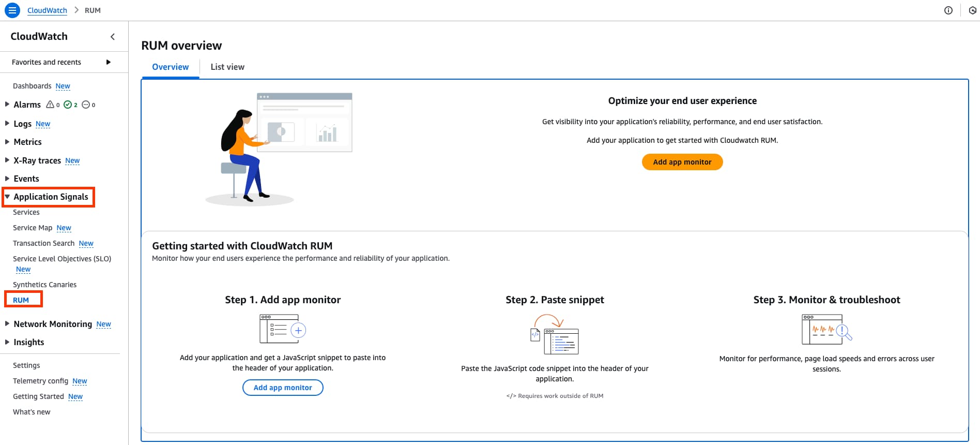Expand Favorites and recents arrow
980x445 pixels.
click(x=109, y=62)
